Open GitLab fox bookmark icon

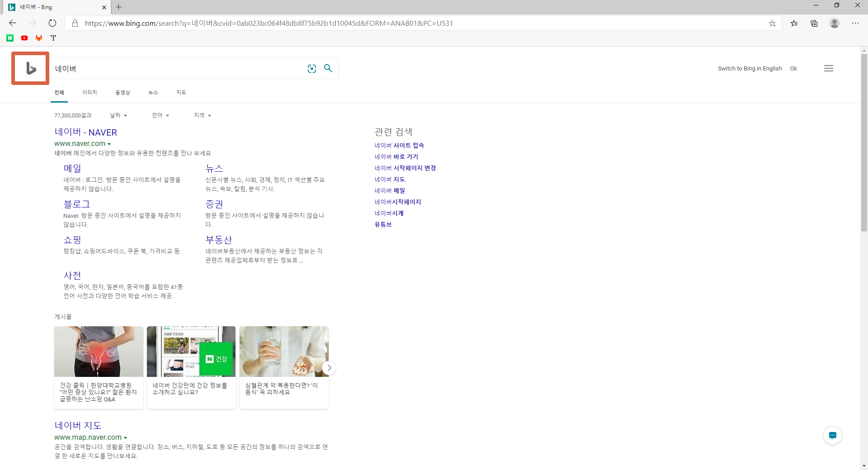pos(39,38)
